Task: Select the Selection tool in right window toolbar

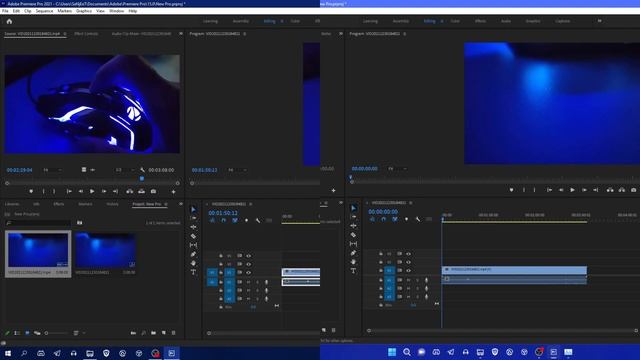Action: 353,208
